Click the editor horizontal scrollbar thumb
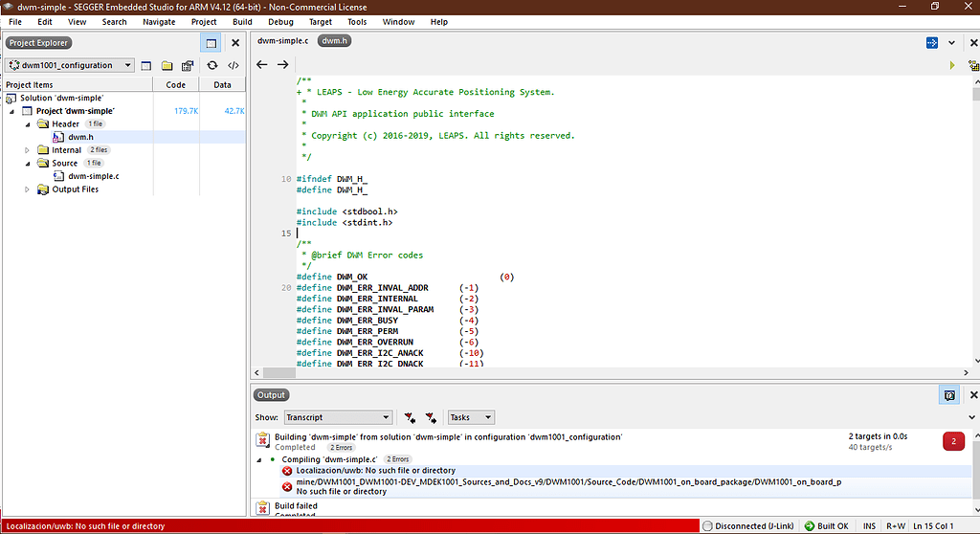This screenshot has height=534, width=980. 278,372
